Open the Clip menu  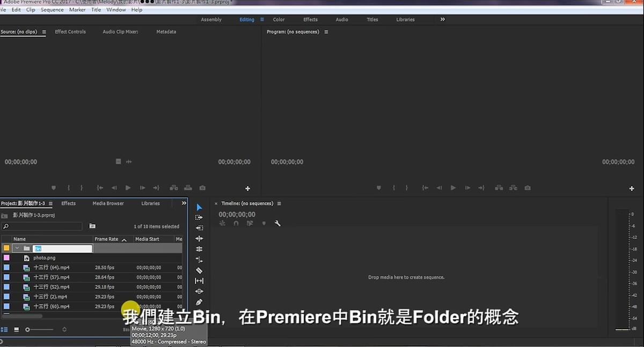coord(31,10)
